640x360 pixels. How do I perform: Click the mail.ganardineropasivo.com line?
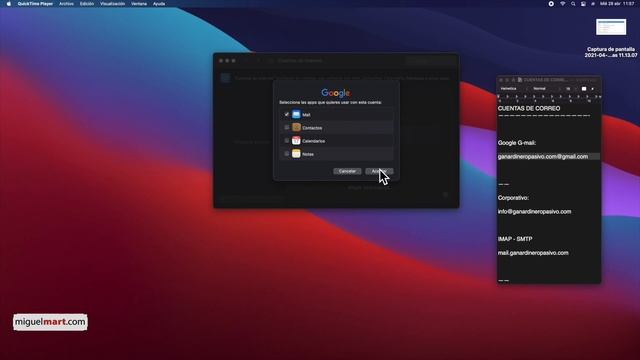click(x=533, y=253)
